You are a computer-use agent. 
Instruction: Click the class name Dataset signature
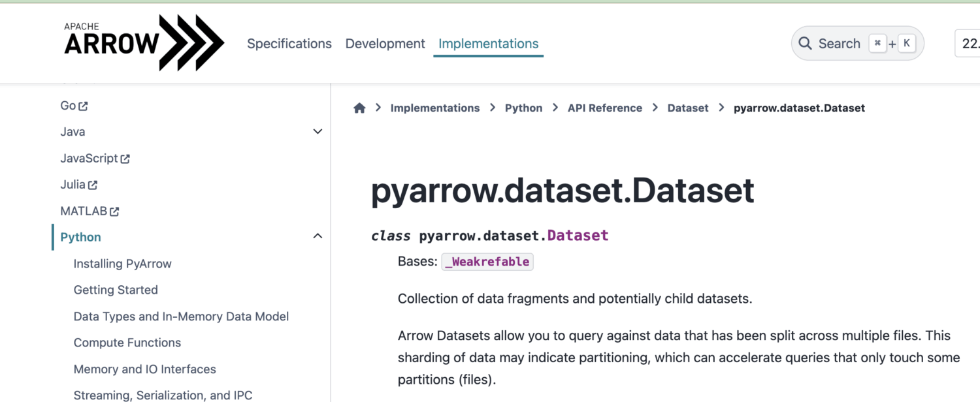(578, 236)
